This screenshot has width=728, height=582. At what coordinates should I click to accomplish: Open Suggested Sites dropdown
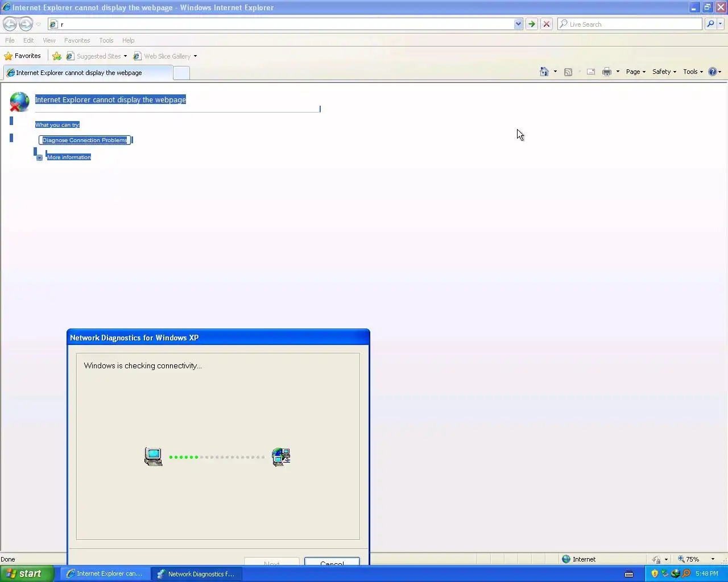pos(97,56)
